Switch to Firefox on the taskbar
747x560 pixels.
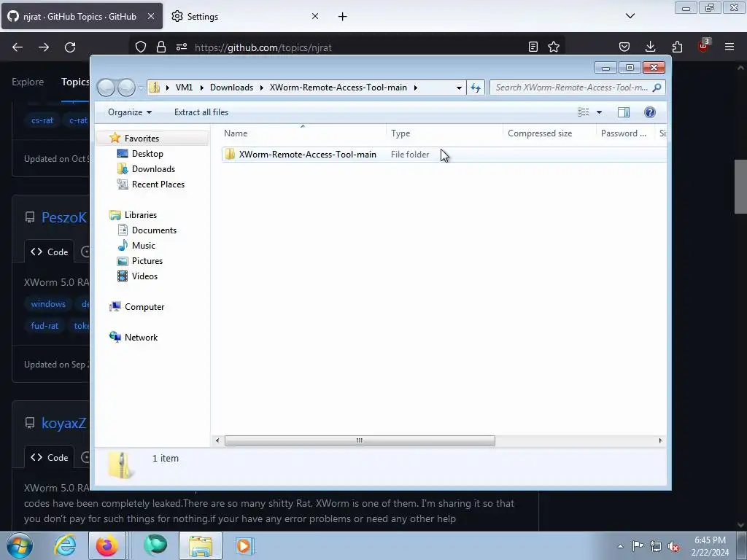(107, 545)
